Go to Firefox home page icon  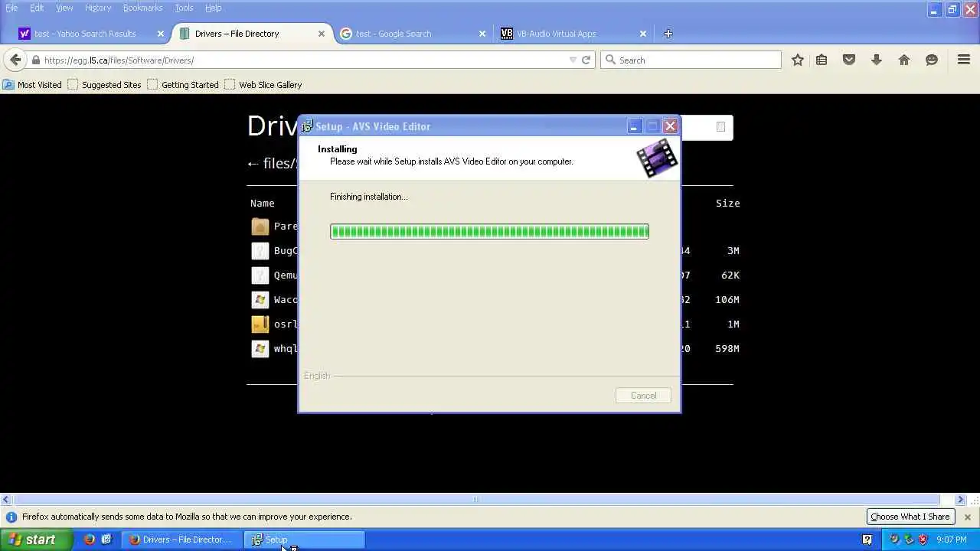click(904, 60)
